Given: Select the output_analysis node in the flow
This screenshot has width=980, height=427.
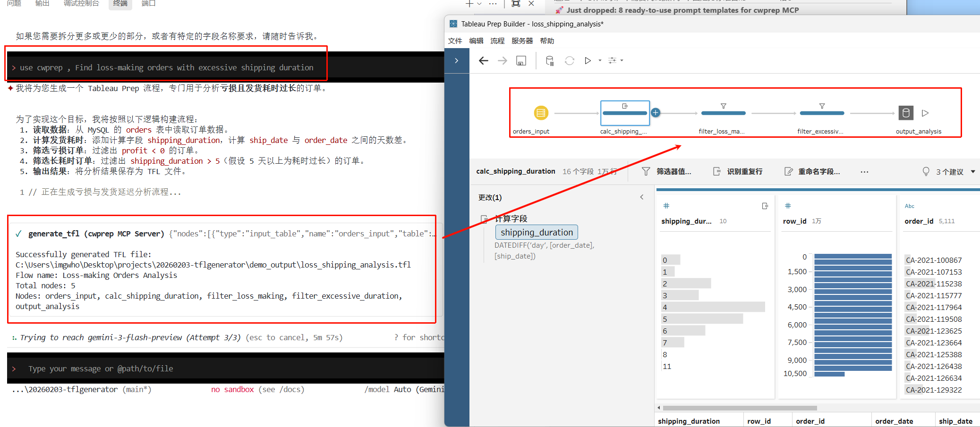Looking at the screenshot, I should [x=906, y=113].
